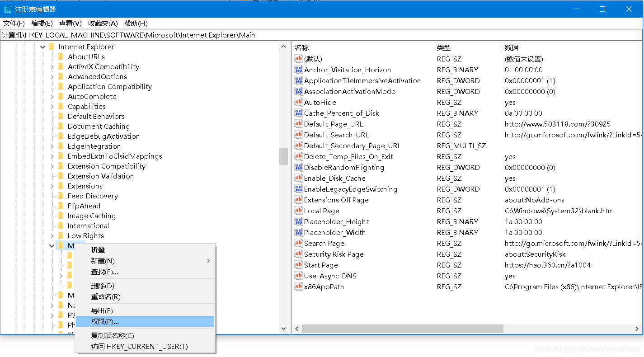
Task: Open the 文件(F) menu
Action: coord(14,23)
